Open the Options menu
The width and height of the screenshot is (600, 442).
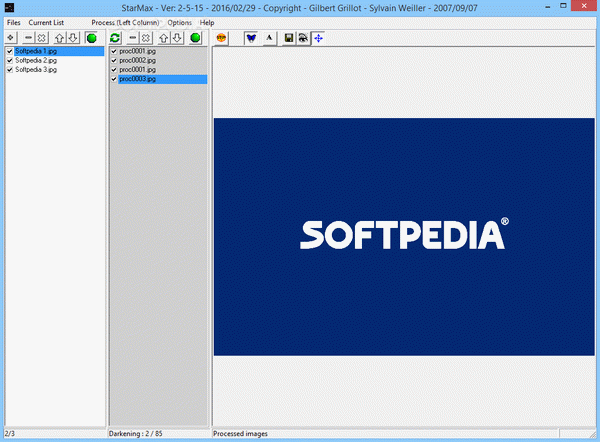(179, 23)
